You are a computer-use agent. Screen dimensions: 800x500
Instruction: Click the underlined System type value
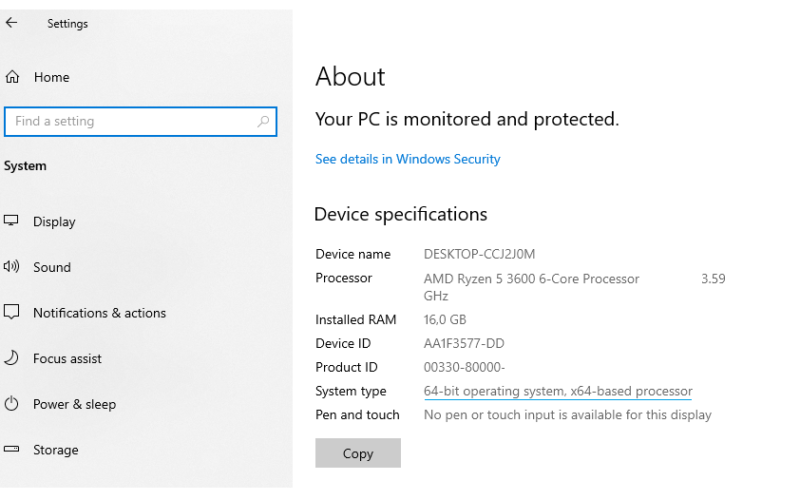[558, 391]
